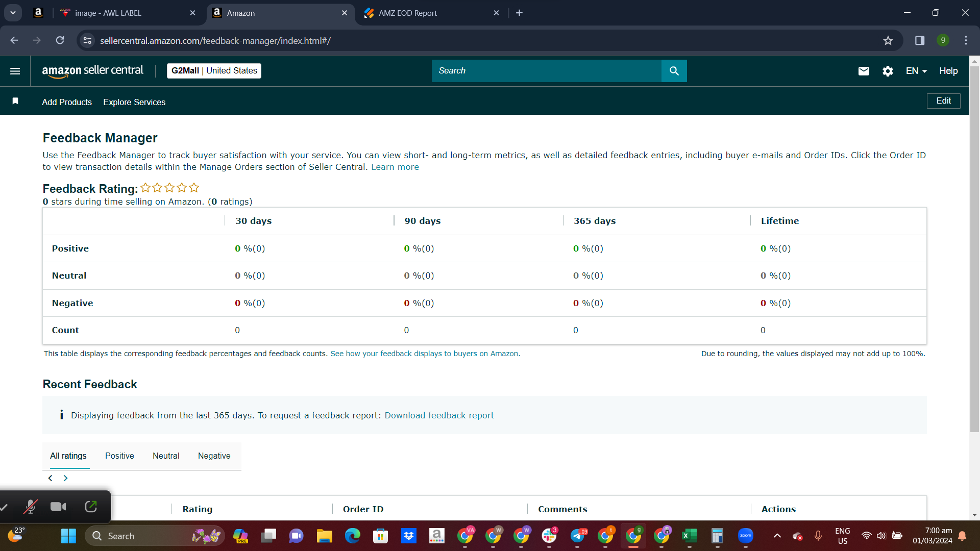Click the 30 days Positive value
The height and width of the screenshot is (551, 980).
point(250,248)
